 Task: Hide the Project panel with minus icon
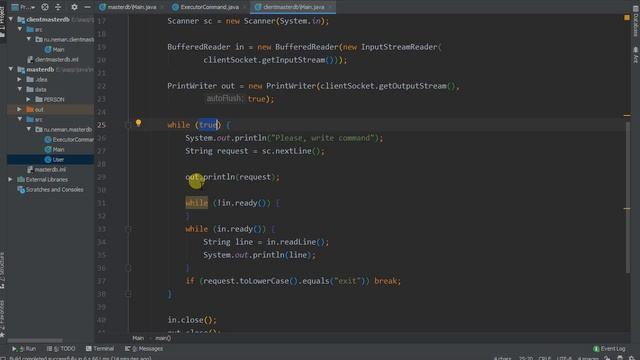[87, 7]
